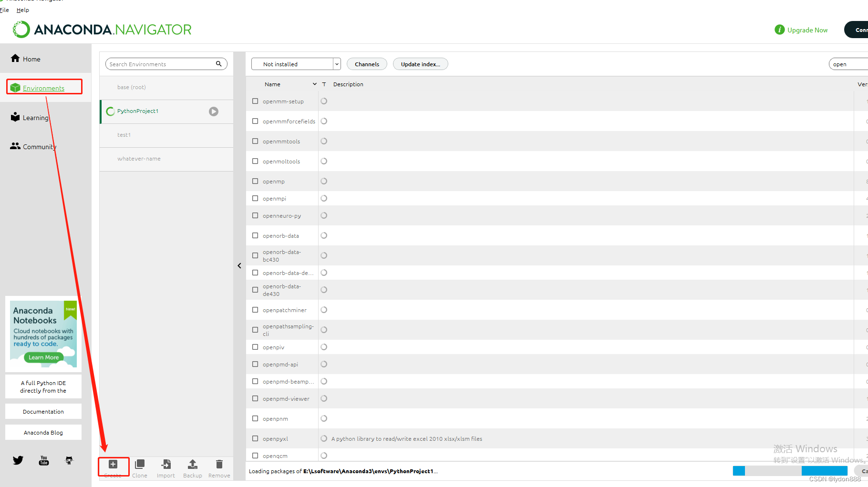Click Upgrade Now link
Screen dimensions: 868x487
pos(807,30)
